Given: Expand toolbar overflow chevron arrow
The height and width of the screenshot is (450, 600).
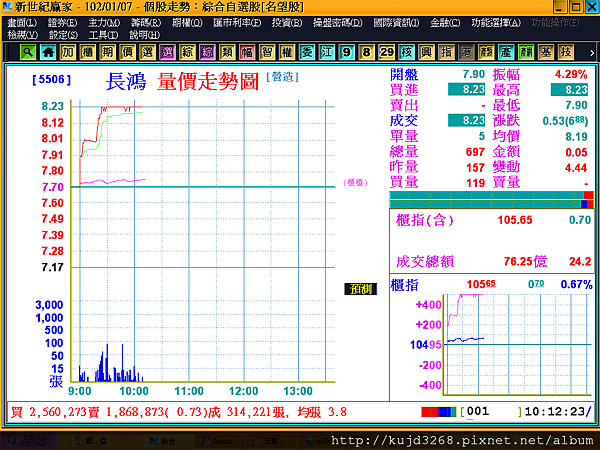Looking at the screenshot, I should (x=592, y=53).
